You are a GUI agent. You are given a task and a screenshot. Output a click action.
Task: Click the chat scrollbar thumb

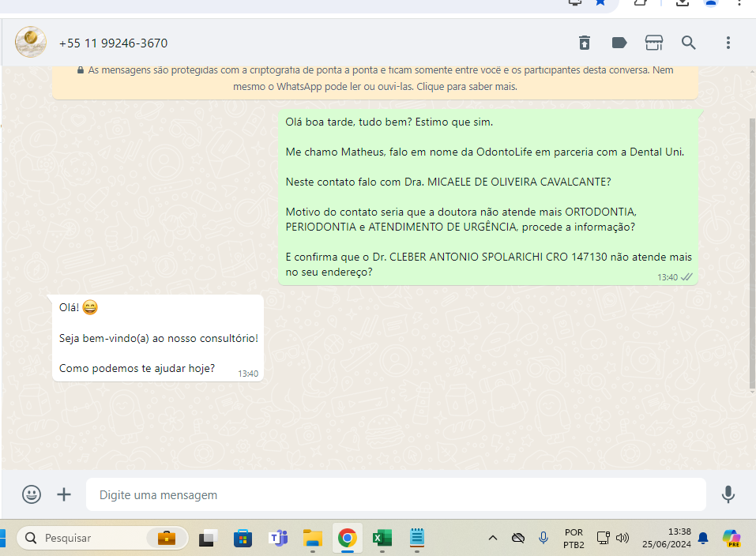[x=752, y=254]
